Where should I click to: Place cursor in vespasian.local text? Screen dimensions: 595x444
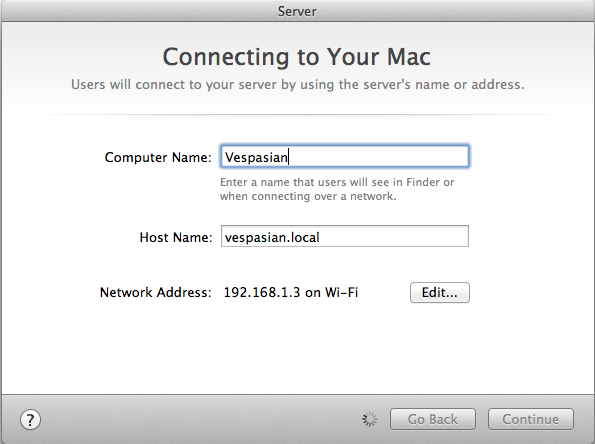pos(272,238)
